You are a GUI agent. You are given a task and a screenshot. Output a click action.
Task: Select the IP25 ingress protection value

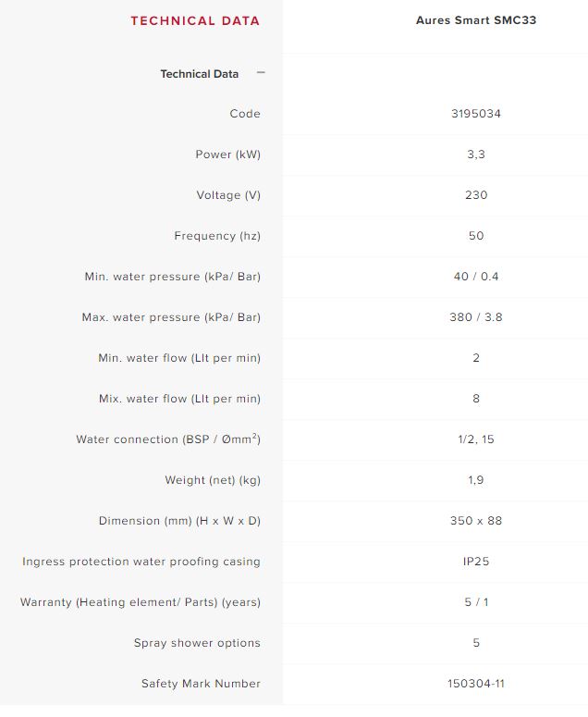click(476, 562)
